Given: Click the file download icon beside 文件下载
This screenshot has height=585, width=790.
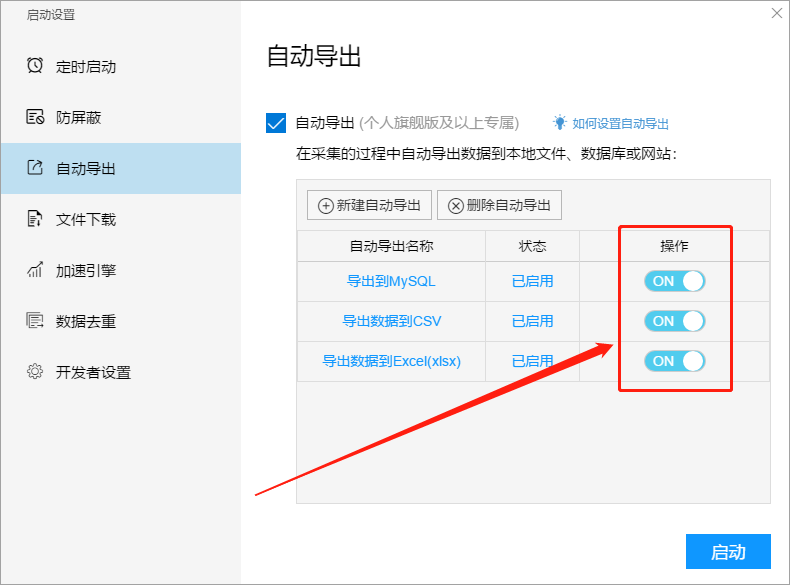Looking at the screenshot, I should tap(34, 219).
